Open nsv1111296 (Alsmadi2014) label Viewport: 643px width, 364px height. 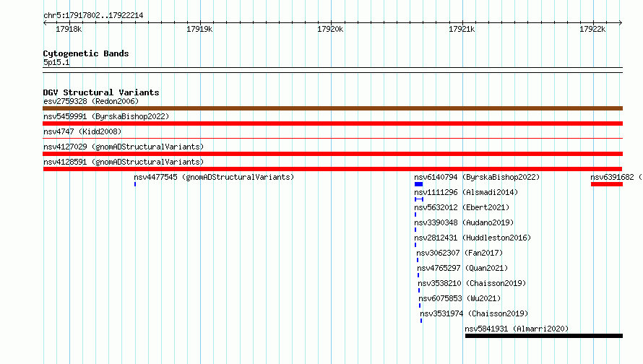[x=466, y=192]
